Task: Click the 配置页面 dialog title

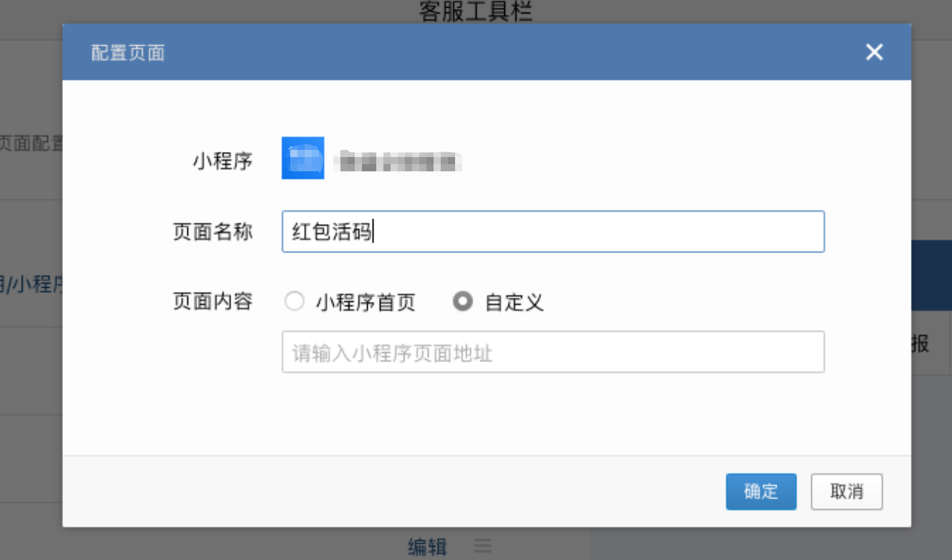Action: tap(128, 53)
